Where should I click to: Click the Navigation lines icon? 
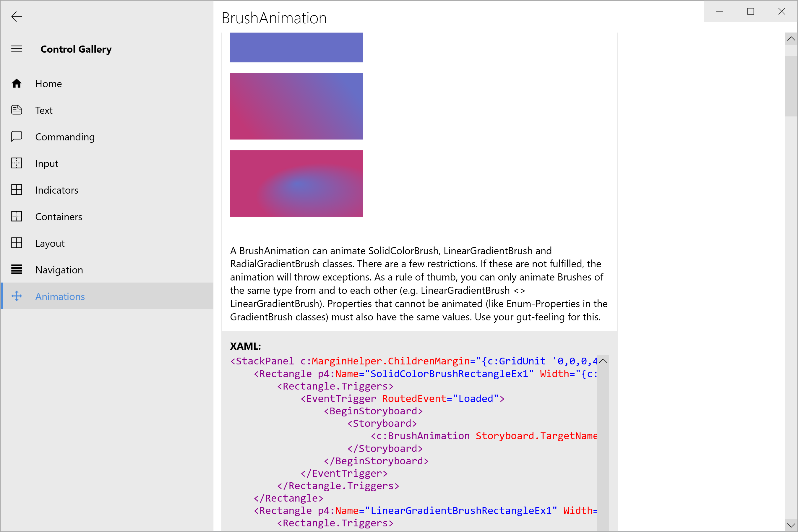16,270
